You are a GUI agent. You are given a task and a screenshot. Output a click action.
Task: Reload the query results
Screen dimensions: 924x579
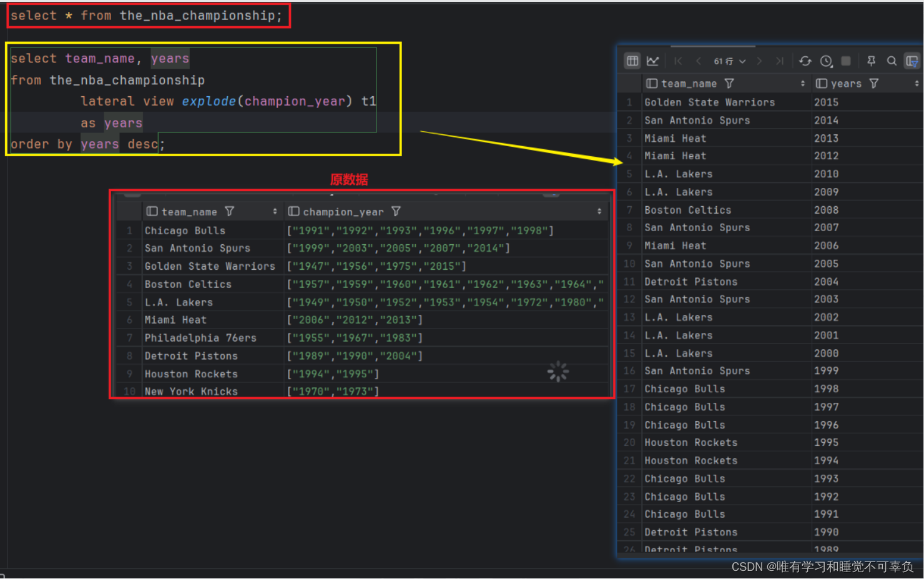805,61
